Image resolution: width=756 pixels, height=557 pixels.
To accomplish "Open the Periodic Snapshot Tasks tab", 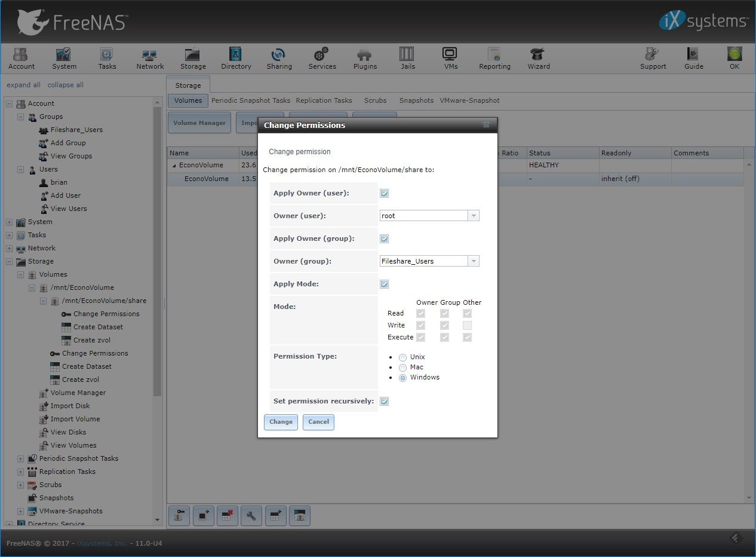I will [251, 100].
